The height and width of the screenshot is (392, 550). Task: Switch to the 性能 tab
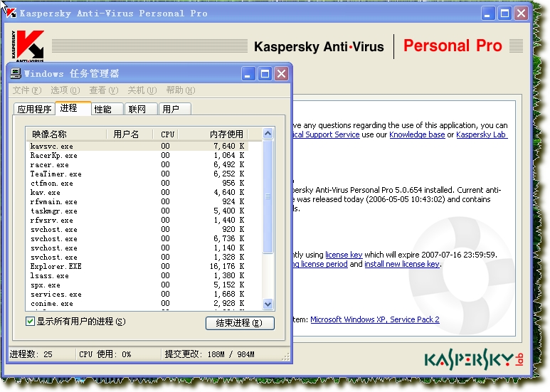(x=107, y=109)
